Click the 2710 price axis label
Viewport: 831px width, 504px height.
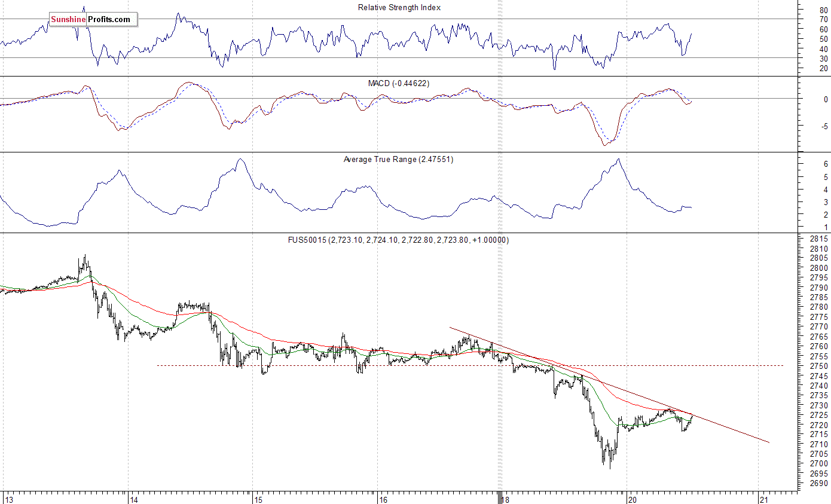click(819, 444)
